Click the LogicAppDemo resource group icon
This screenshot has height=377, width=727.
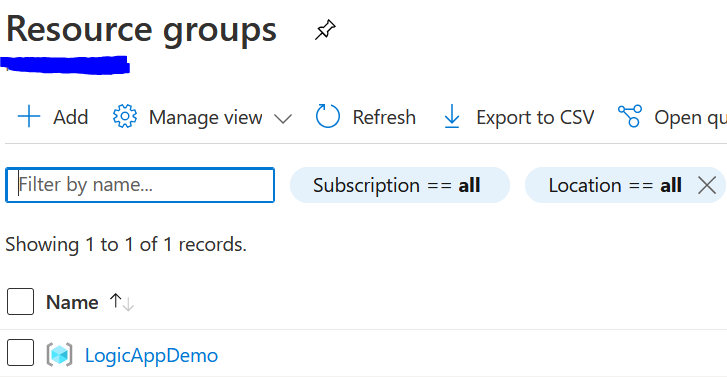(60, 355)
